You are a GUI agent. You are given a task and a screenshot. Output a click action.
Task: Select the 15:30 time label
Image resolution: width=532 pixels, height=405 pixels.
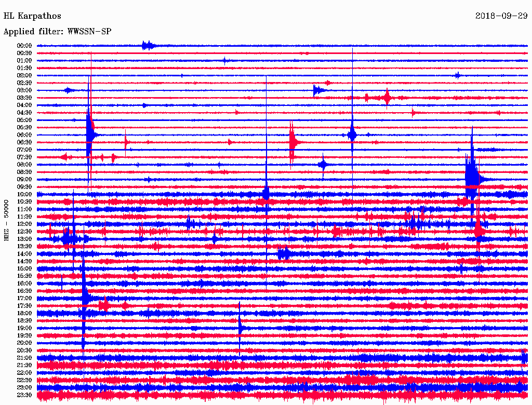pyautogui.click(x=24, y=276)
